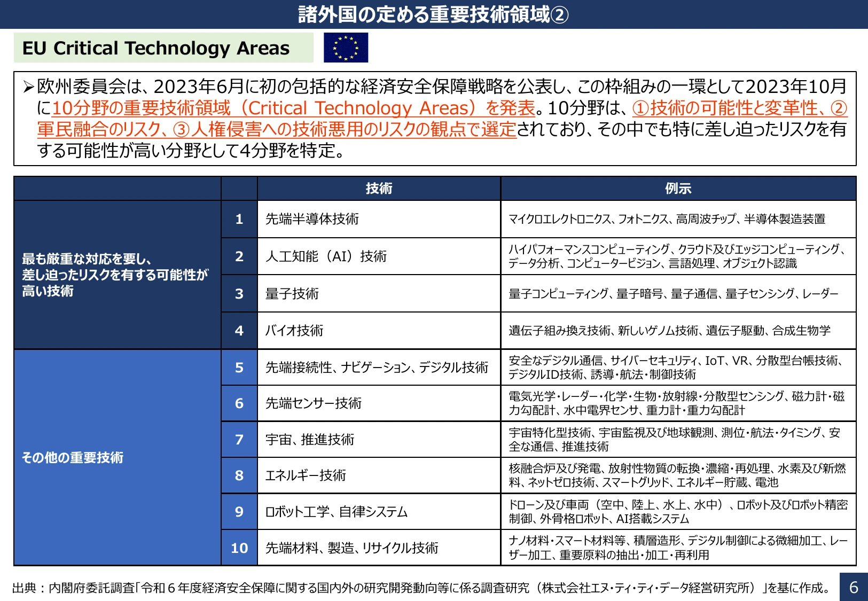Click the EU flag icon
Screen dimensions: 868x601
346,48
